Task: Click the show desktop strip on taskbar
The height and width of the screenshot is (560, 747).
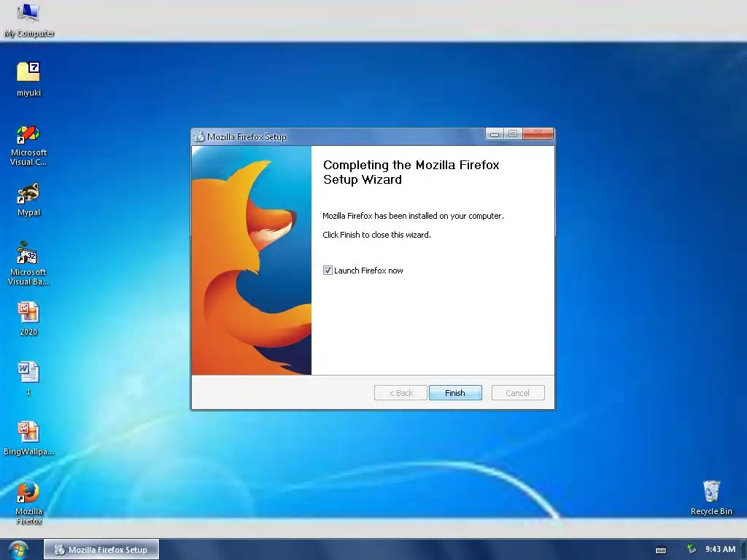Action: (743, 550)
